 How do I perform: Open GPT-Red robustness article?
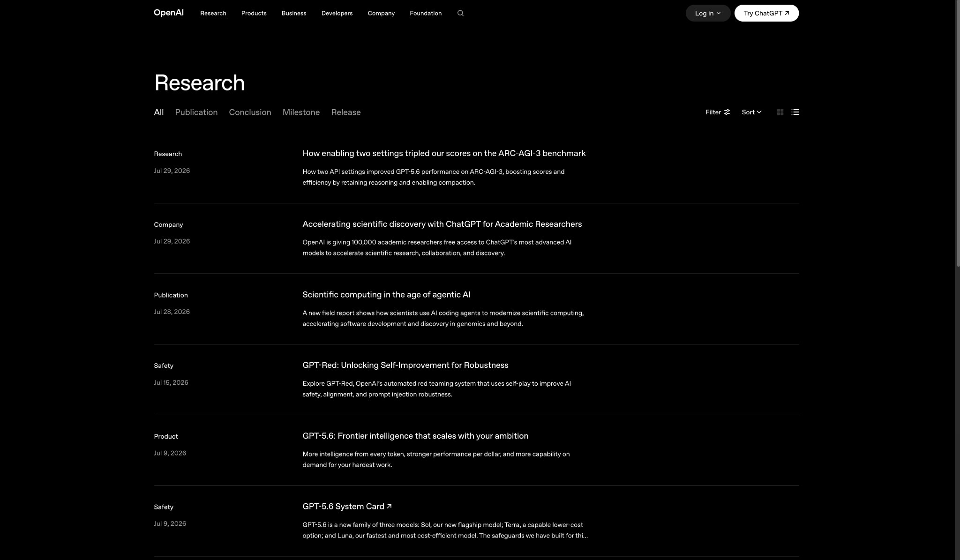pyautogui.click(x=405, y=365)
